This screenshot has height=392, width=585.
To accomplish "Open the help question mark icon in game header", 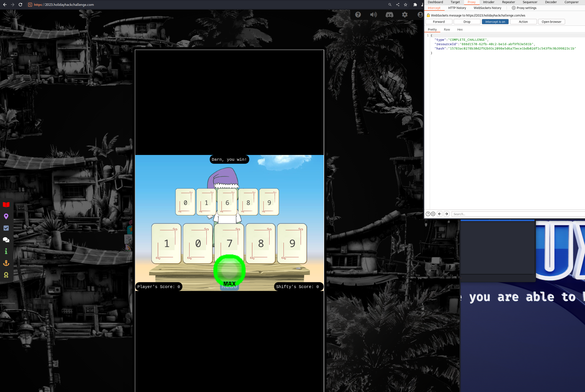I will click(358, 15).
